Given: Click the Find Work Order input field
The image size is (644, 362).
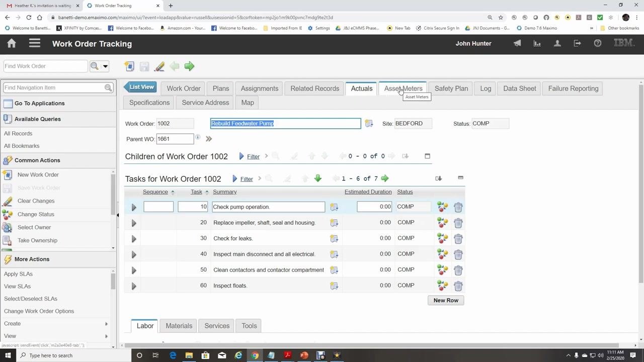Looking at the screenshot, I should click(x=45, y=66).
